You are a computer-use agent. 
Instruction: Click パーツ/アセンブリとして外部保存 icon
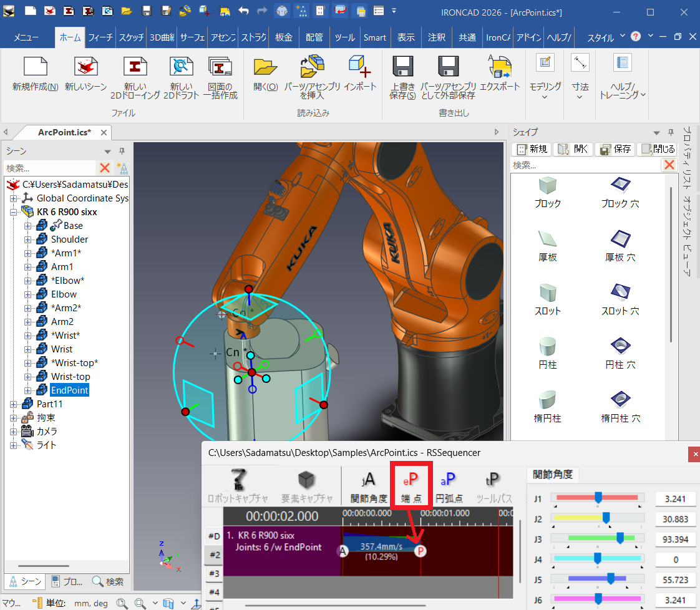tap(448, 77)
